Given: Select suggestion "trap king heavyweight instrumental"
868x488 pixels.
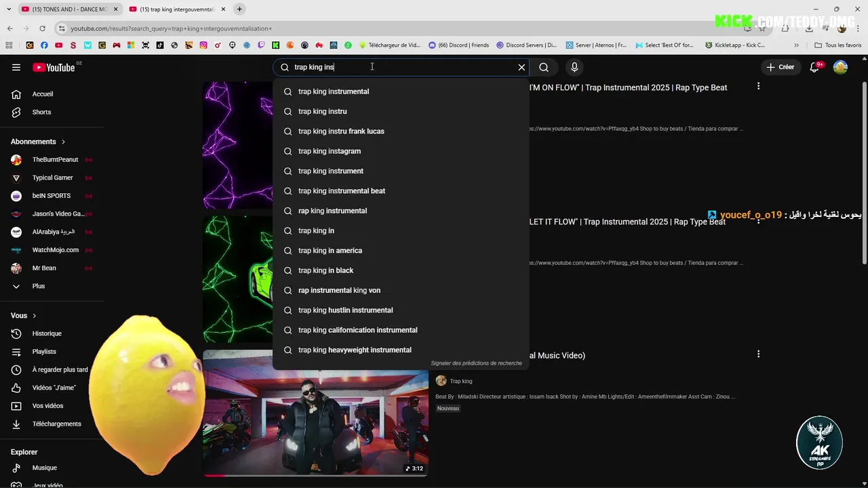Looking at the screenshot, I should 401,350.
